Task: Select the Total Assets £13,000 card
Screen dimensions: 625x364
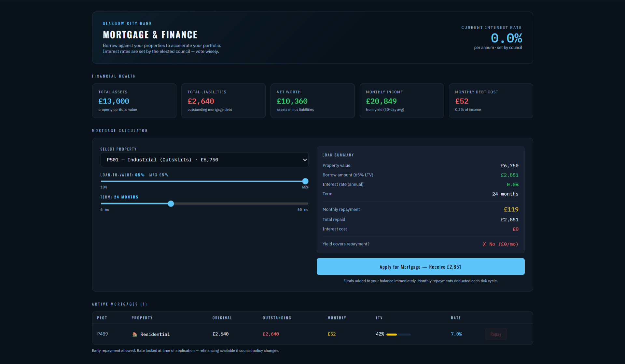Action: [134, 101]
